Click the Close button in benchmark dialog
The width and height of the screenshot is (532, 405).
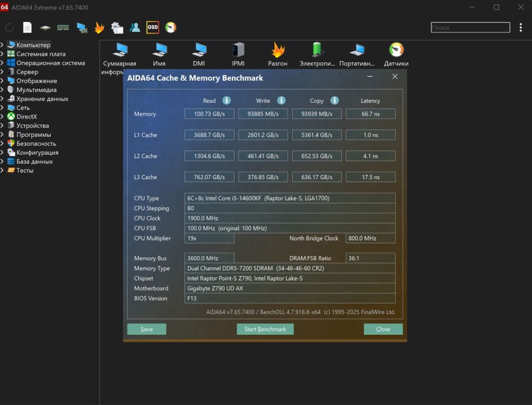tap(383, 329)
